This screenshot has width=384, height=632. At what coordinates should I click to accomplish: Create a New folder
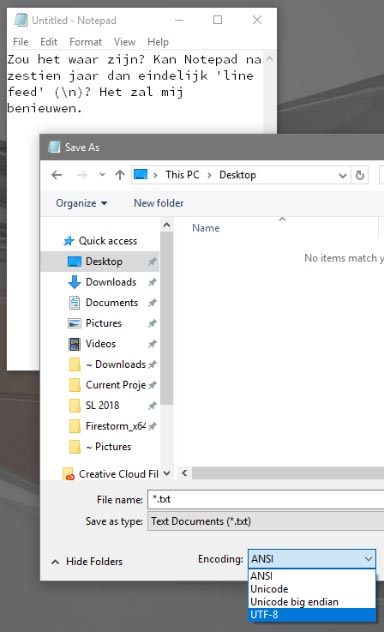(x=158, y=203)
